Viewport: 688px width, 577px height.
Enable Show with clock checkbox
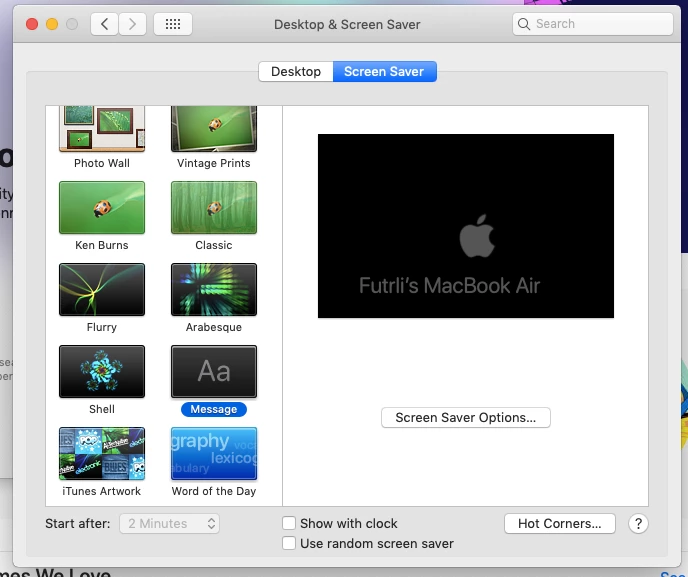pos(289,523)
